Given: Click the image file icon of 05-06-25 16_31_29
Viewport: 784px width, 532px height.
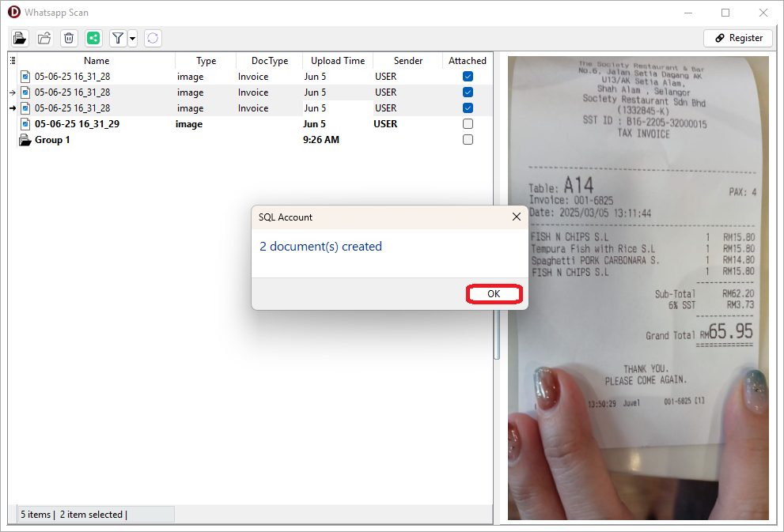Looking at the screenshot, I should (25, 124).
